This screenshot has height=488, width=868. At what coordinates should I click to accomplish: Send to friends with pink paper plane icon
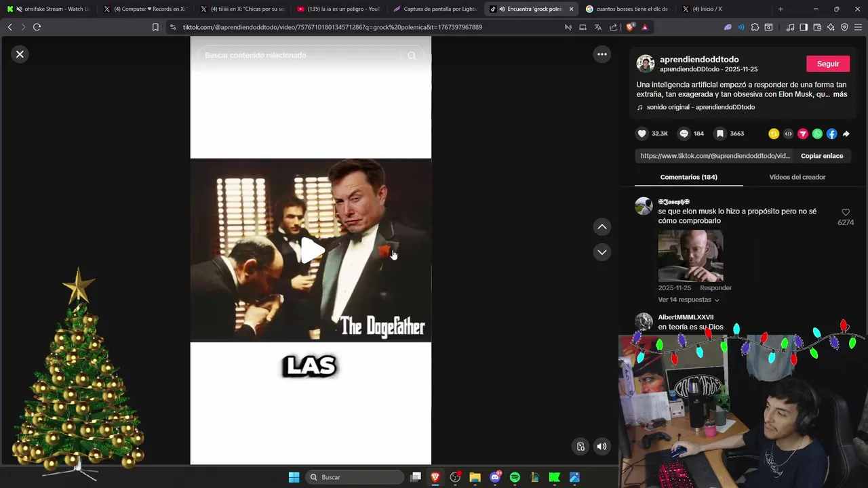point(803,134)
